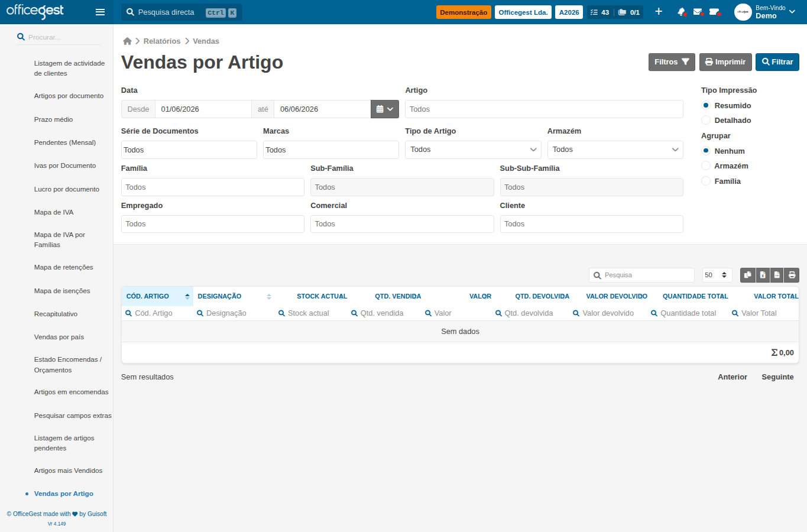This screenshot has width=807, height=532.
Task: Click the sidebar Procurar search field
Action: point(59,37)
